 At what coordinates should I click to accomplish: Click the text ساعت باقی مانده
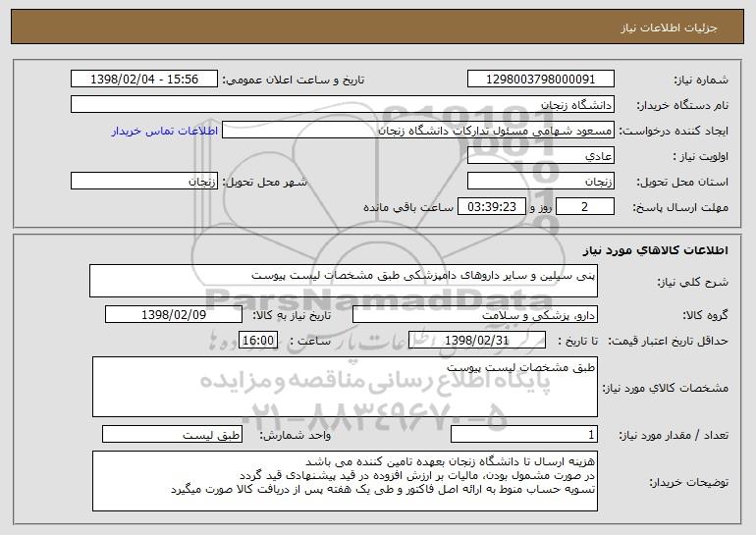point(408,207)
